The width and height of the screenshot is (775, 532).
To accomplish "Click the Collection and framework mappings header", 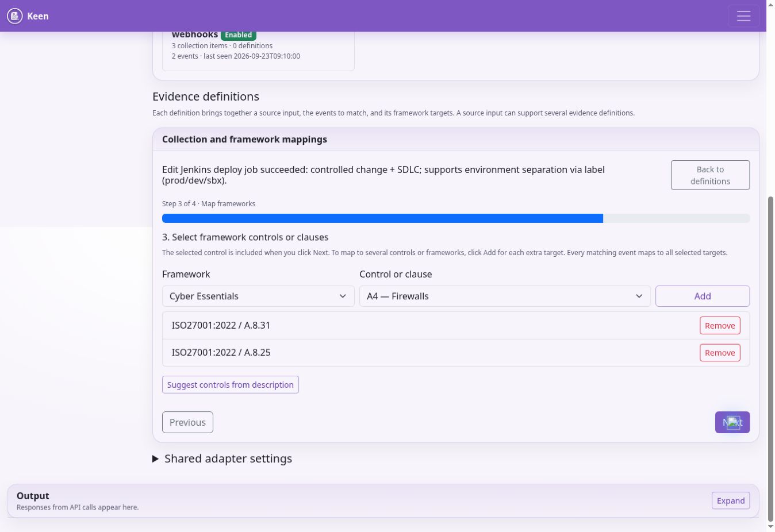I will 244,140.
